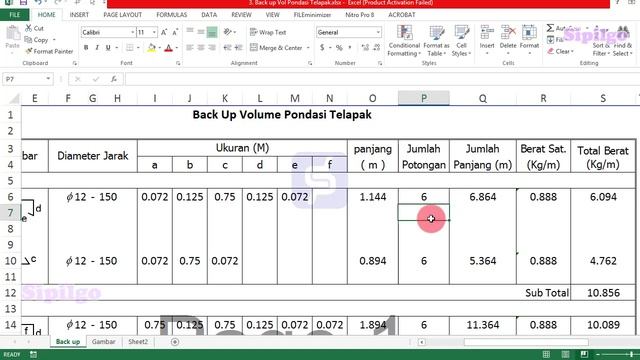The width and height of the screenshot is (640, 360).
Task: Open Number dialog launcher
Action: coord(380,63)
